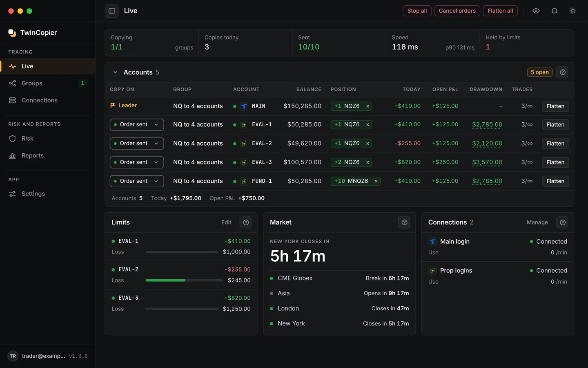Open Risk page in sidebar

click(x=47, y=139)
